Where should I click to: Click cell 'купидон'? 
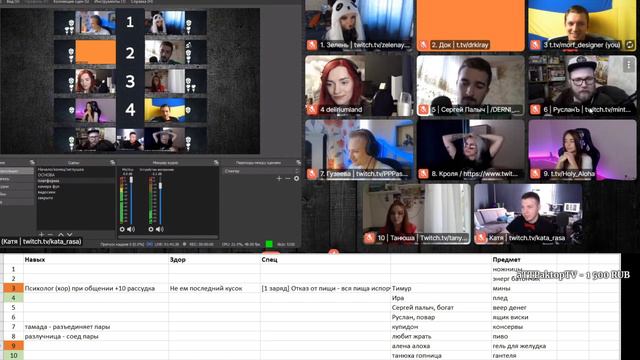pos(441,327)
